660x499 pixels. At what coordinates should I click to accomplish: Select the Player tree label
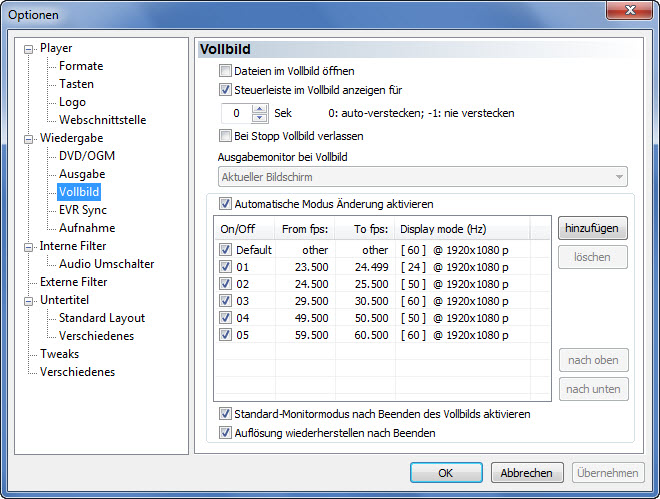tap(56, 48)
